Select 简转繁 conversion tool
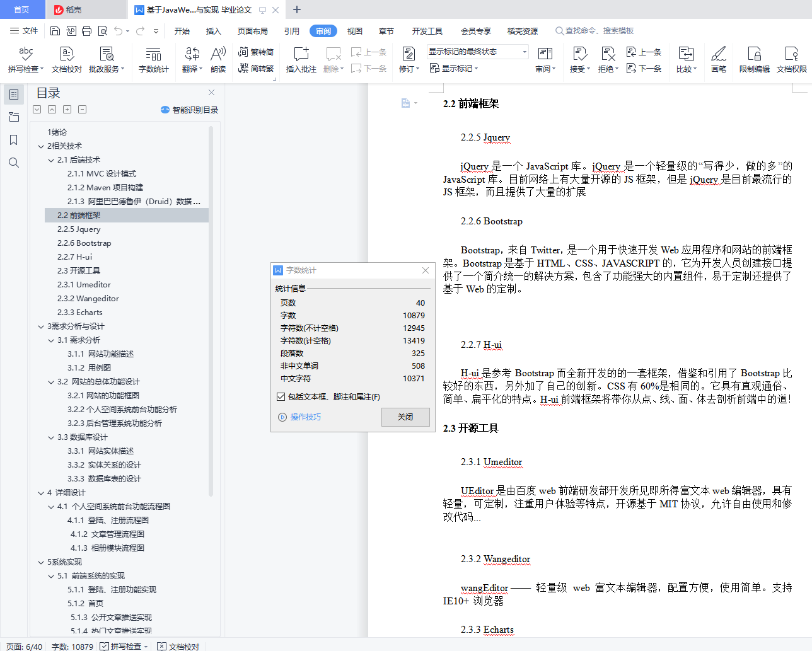Screen dimensions: 812x651 pyautogui.click(x=256, y=68)
